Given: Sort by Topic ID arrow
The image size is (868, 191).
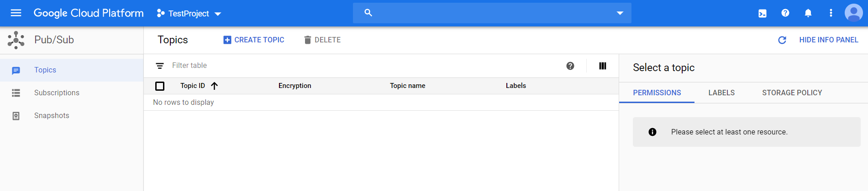Looking at the screenshot, I should coord(214,86).
